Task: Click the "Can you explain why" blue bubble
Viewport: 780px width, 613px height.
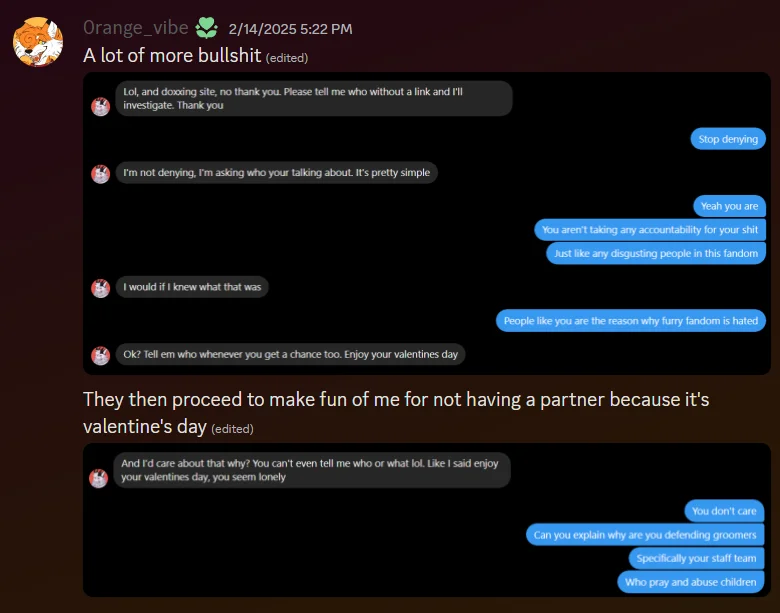Action: (645, 535)
